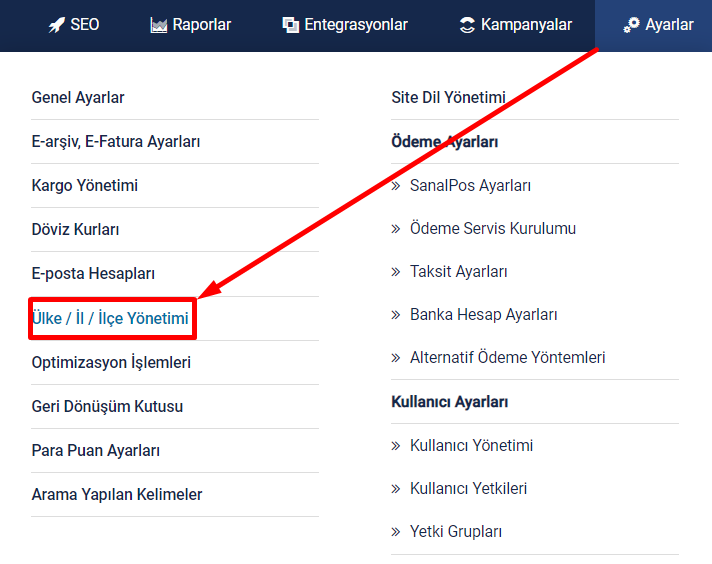The width and height of the screenshot is (712, 564).
Task: Open the Kampanyalar menu
Action: 515,25
